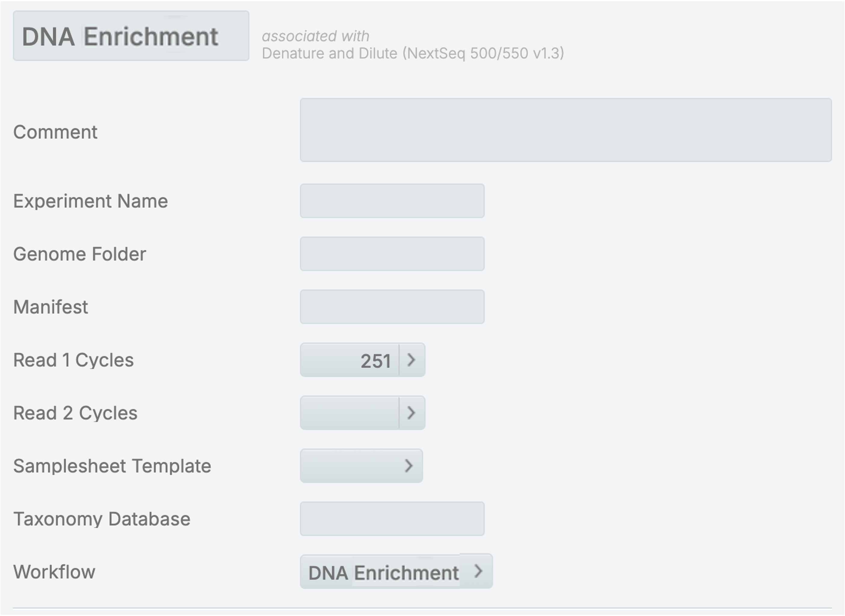Viewport: 845px width, 616px height.
Task: Click the Read 1 Cycles chevron arrow
Action: pyautogui.click(x=412, y=360)
